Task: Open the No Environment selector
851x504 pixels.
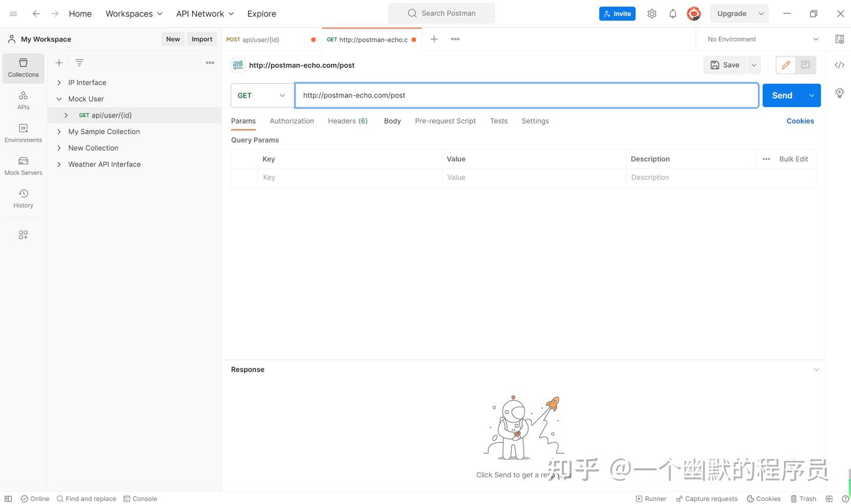Action: 762,39
